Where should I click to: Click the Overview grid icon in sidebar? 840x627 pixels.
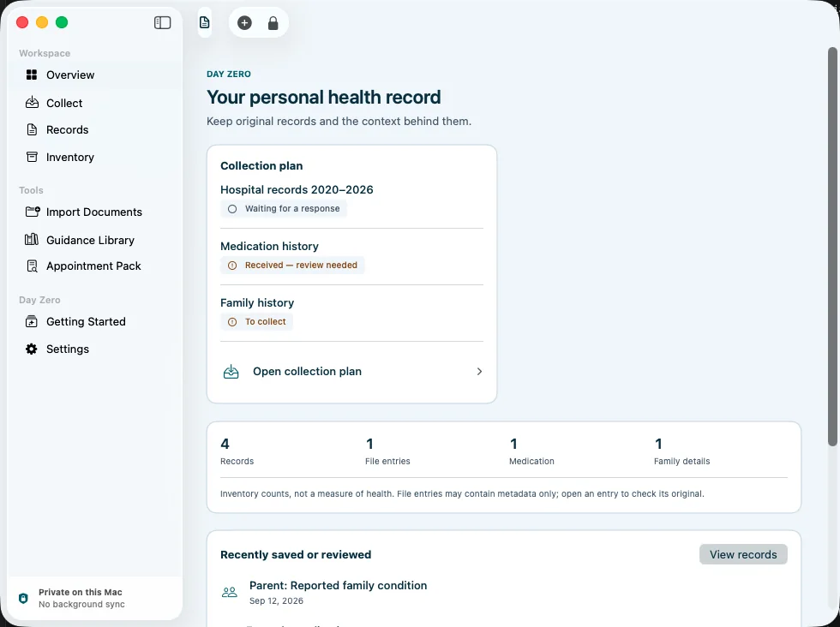(x=32, y=75)
